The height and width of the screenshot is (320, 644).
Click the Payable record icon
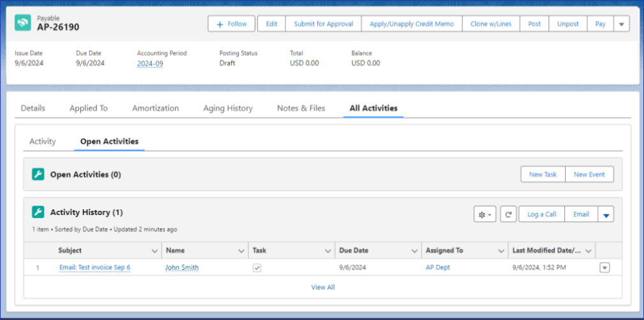point(24,23)
